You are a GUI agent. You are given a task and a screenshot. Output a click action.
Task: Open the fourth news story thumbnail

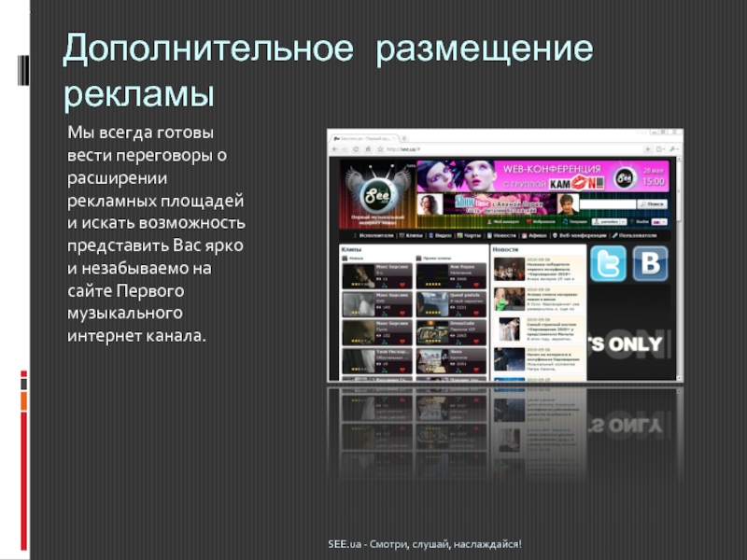(509, 359)
